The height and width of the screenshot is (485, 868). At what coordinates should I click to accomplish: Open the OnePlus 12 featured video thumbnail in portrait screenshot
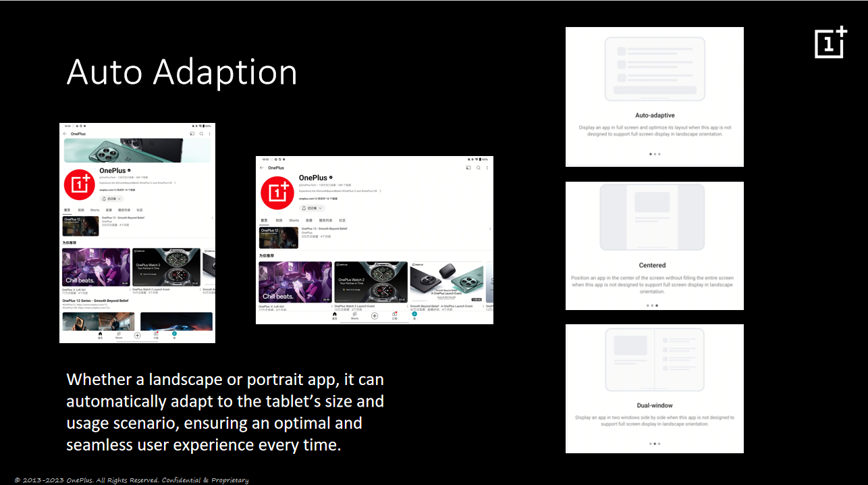coord(81,226)
